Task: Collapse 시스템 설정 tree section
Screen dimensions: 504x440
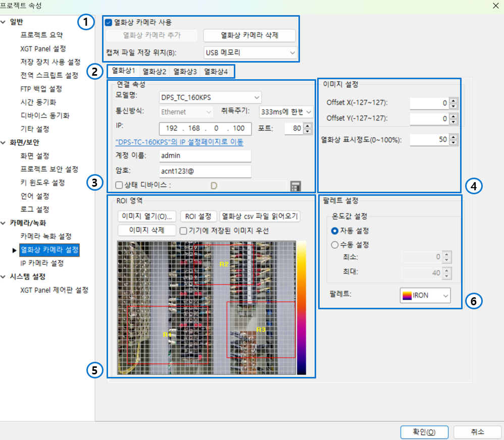Action: coord(3,277)
